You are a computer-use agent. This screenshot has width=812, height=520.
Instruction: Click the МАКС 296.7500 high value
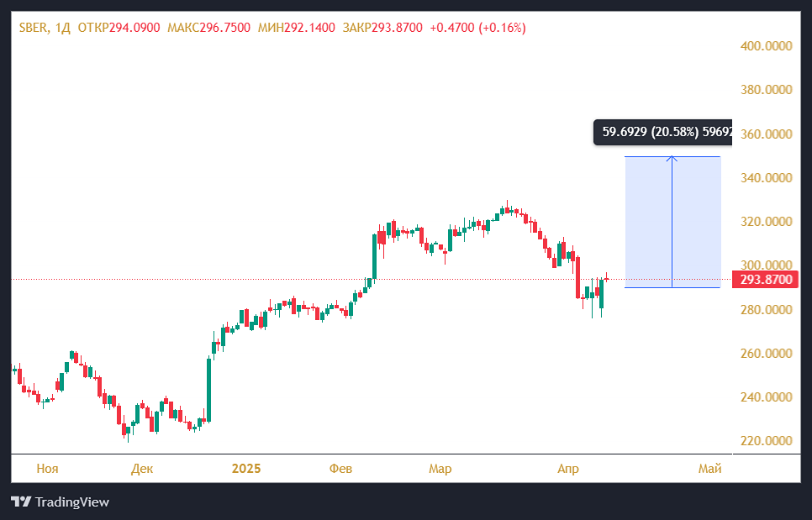tap(209, 28)
